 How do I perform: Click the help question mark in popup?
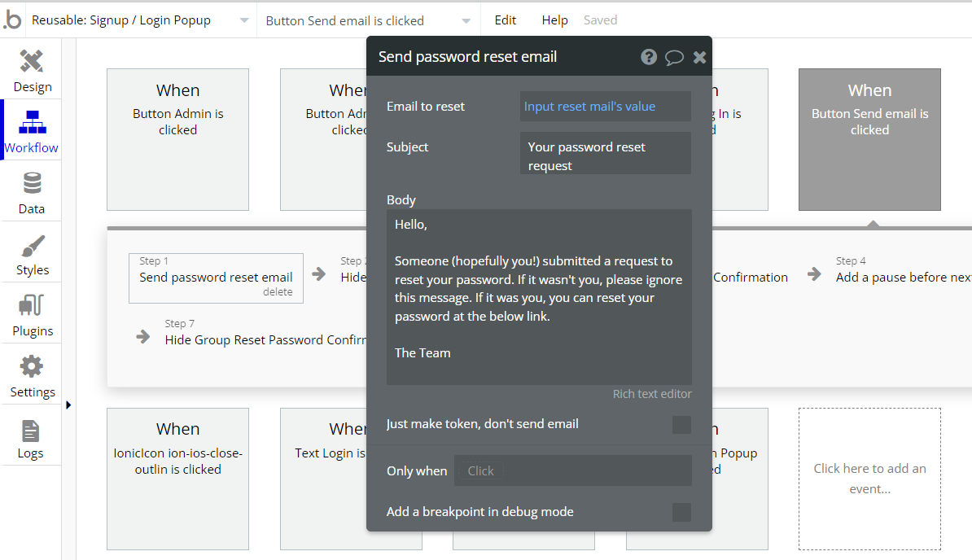[x=649, y=57]
